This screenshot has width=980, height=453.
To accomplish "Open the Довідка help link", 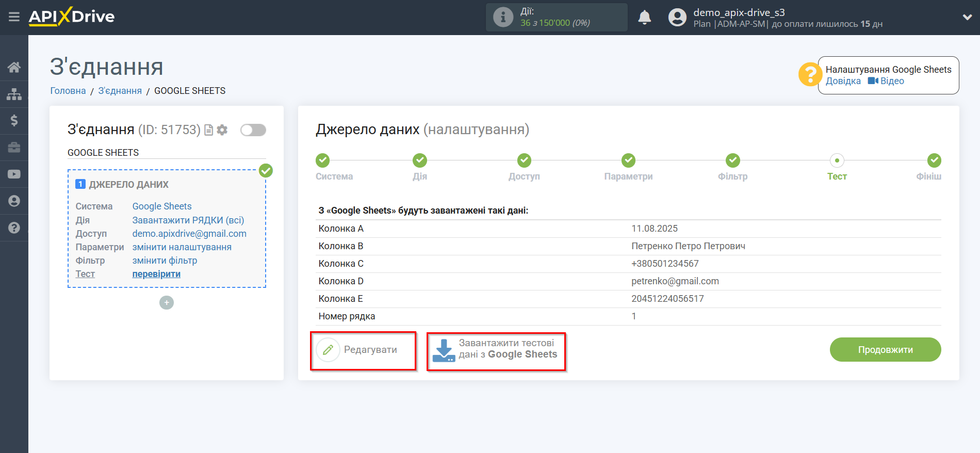I will [x=843, y=81].
